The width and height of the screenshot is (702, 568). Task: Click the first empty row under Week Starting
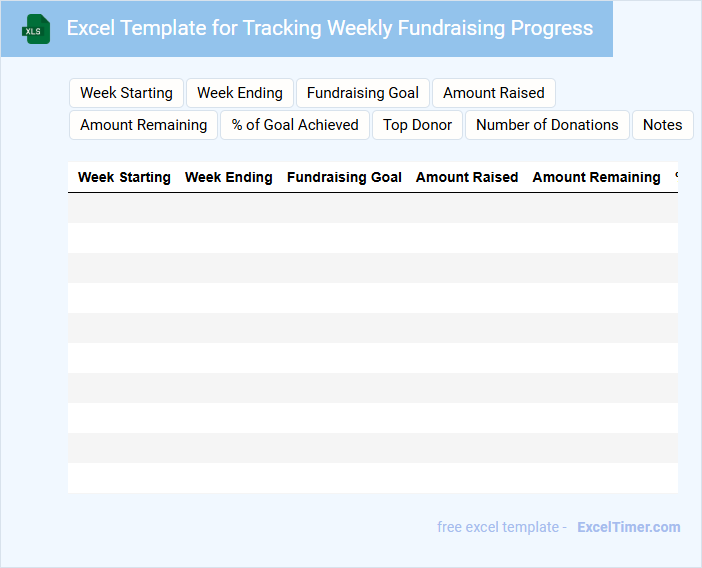124,208
